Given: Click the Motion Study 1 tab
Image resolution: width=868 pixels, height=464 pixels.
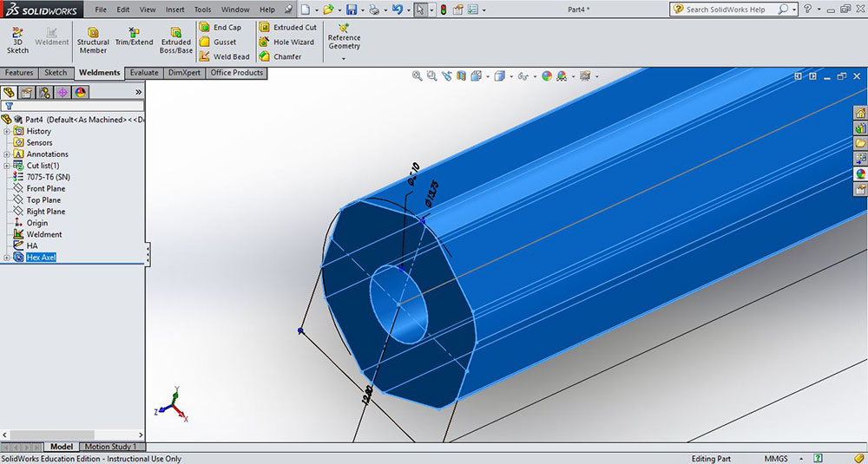Looking at the screenshot, I should 110,447.
